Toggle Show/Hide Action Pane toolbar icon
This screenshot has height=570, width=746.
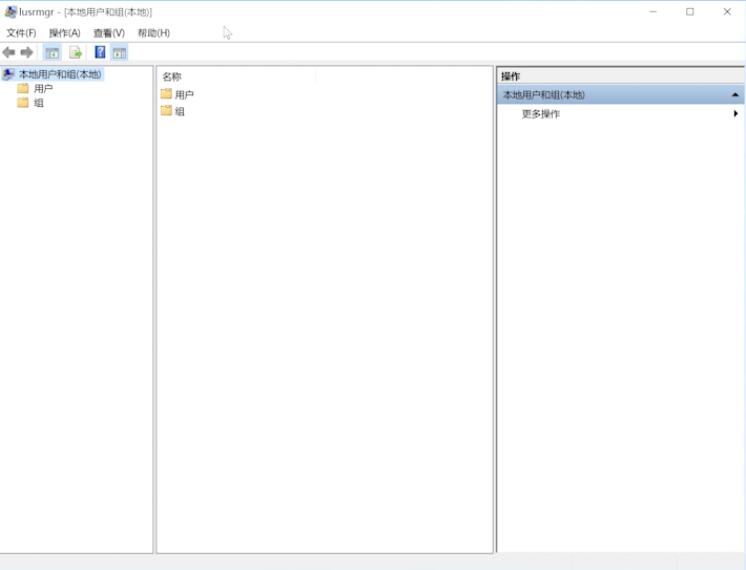click(x=119, y=53)
